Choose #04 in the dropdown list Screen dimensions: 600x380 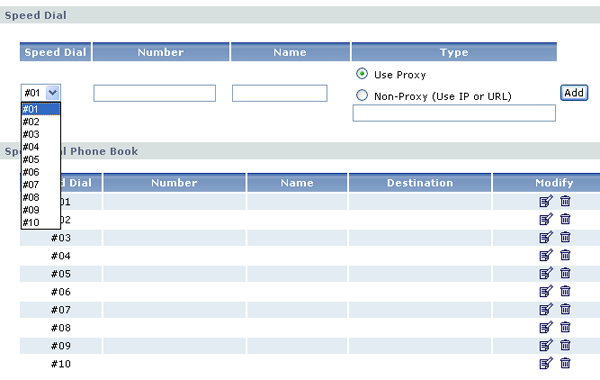(x=41, y=147)
